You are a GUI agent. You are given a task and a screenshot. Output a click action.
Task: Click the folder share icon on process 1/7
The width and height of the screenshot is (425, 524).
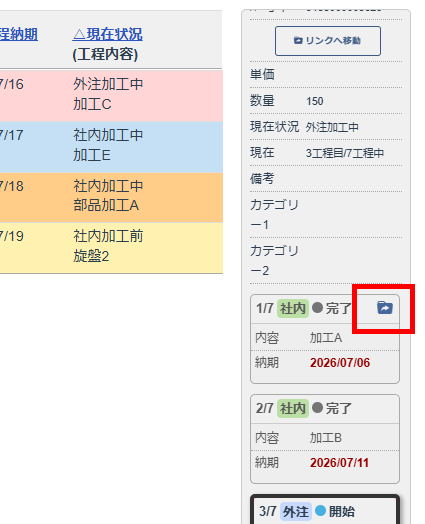385,307
